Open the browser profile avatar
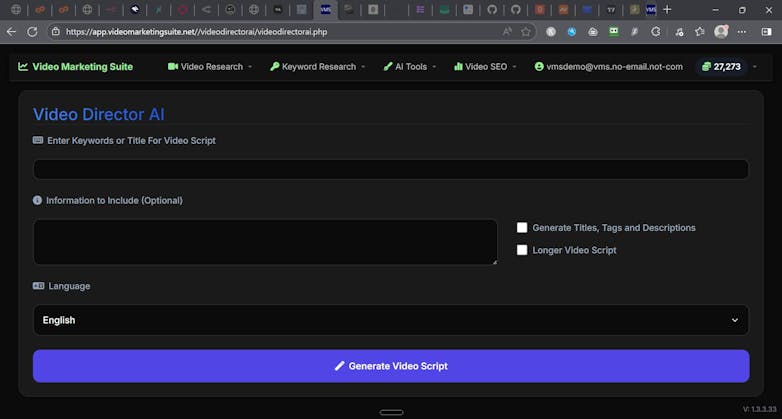The image size is (782, 419). tap(721, 31)
